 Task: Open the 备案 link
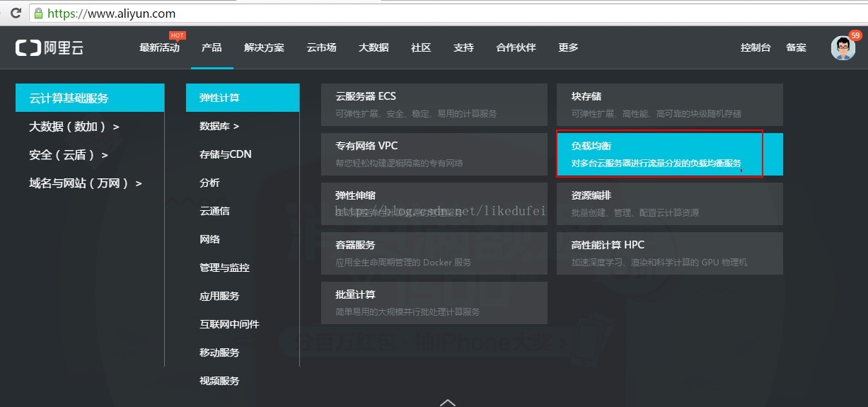[796, 47]
